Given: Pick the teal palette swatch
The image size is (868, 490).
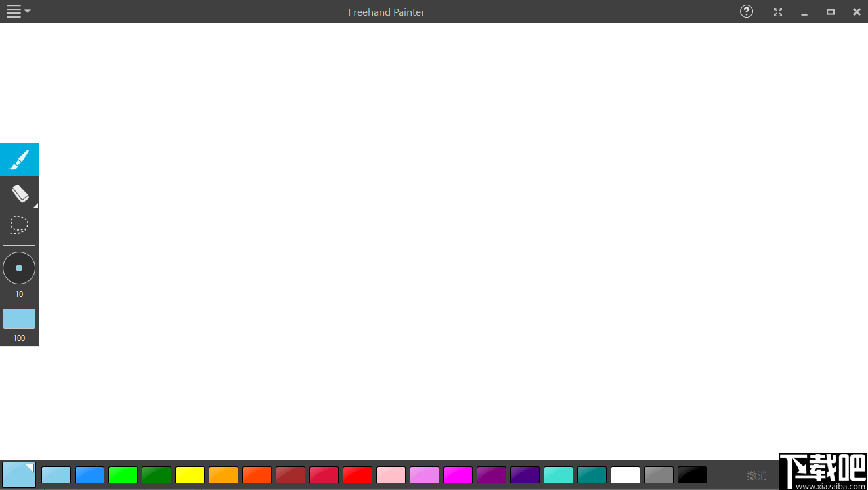Looking at the screenshot, I should click(592, 475).
